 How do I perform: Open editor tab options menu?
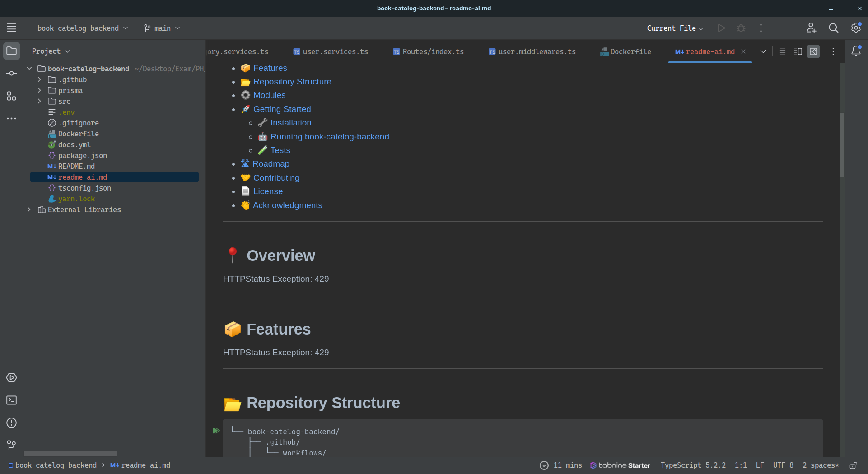point(833,51)
